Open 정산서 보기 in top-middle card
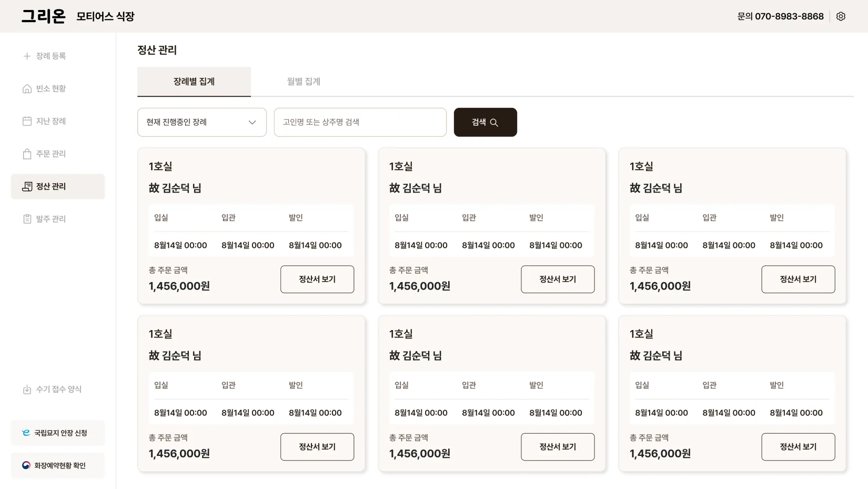Screen dimensions: 868x489 click(x=558, y=279)
